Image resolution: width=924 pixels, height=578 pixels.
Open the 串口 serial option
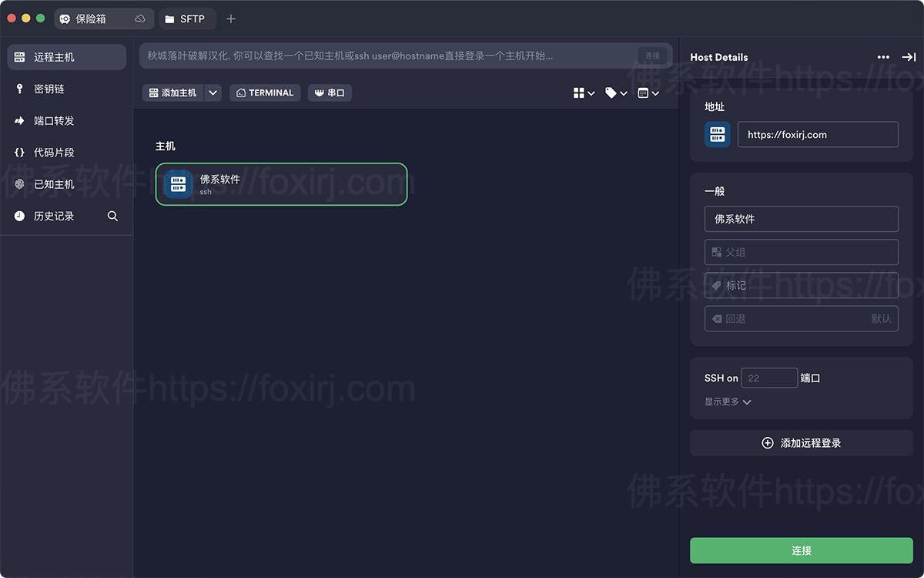[x=330, y=92]
